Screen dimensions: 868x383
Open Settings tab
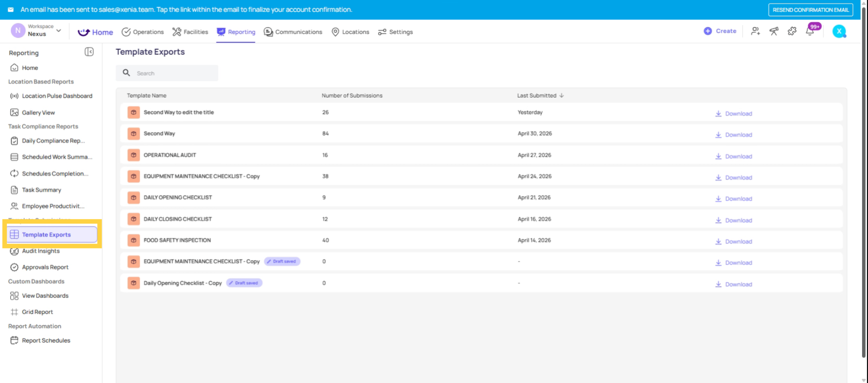coord(396,32)
